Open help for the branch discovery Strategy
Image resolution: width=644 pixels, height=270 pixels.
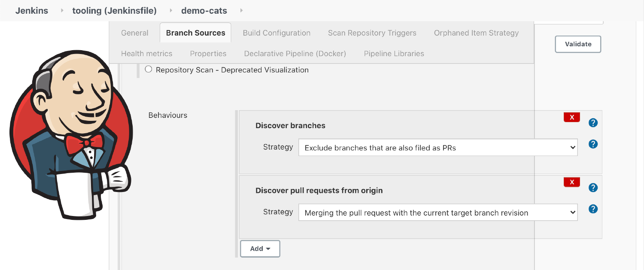pos(593,144)
